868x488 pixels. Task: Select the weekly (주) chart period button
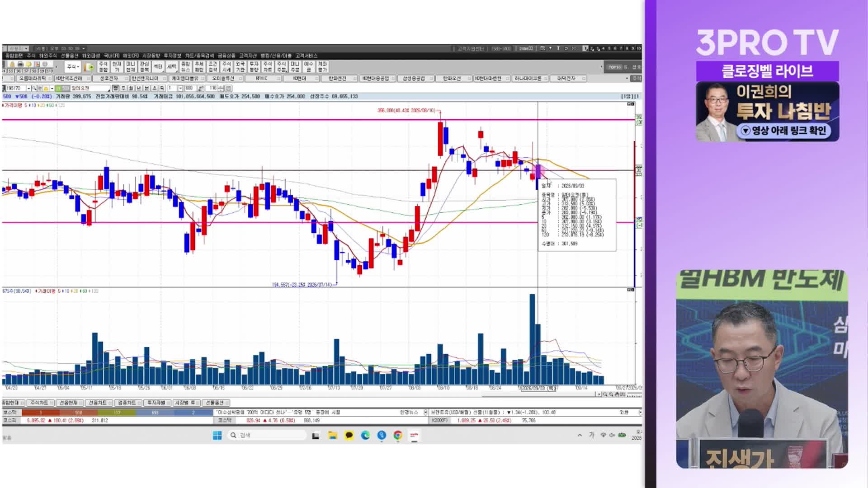[123, 88]
